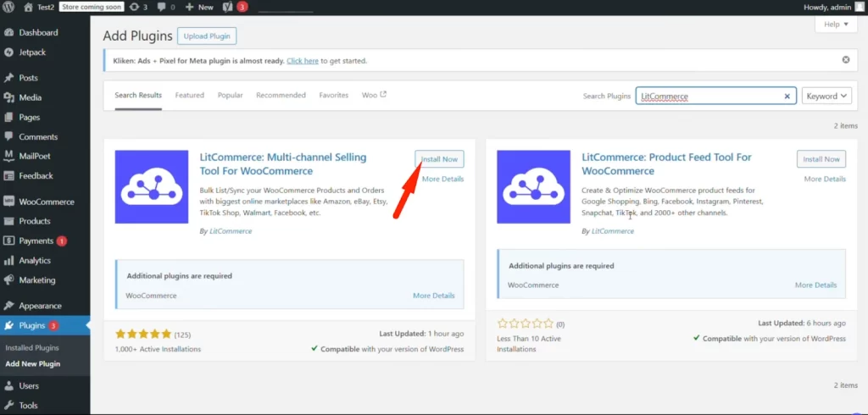Viewport: 868px width, 415px height.
Task: Open Product Feed Tool plugin title
Action: tap(666, 163)
